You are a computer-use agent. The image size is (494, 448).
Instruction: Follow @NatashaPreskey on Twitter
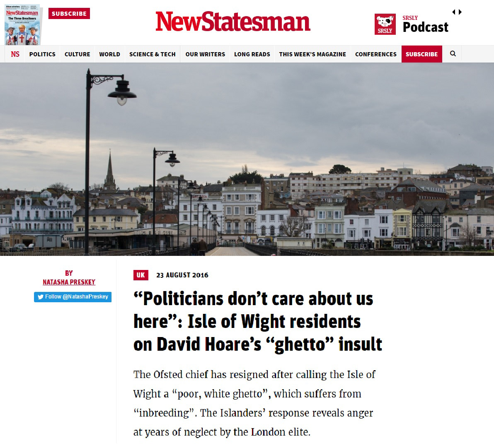point(73,297)
